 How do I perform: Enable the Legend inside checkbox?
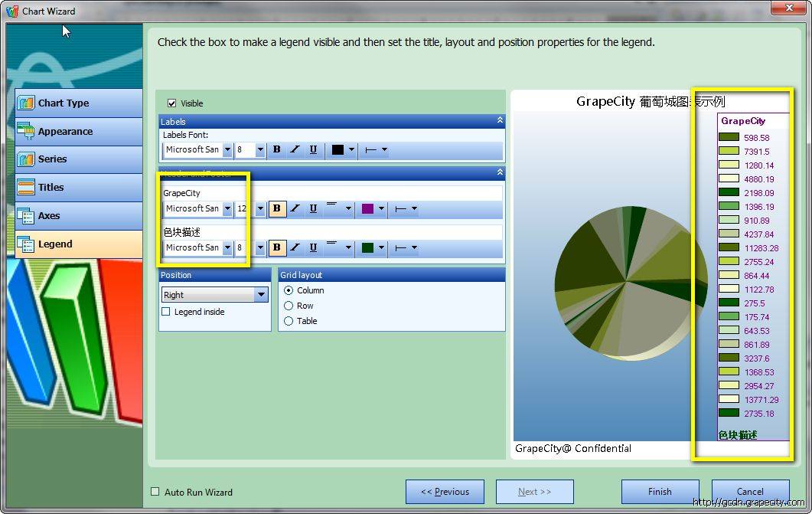click(166, 312)
